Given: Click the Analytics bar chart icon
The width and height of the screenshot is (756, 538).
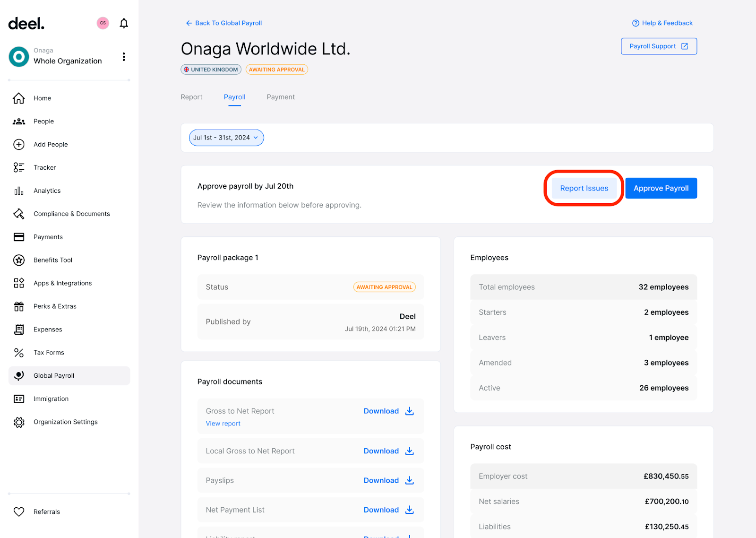Looking at the screenshot, I should (19, 191).
